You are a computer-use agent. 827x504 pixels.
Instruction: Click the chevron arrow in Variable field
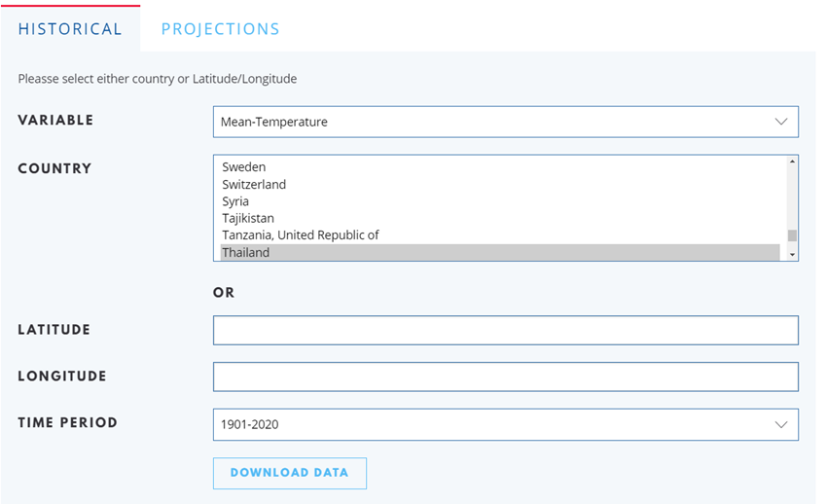tap(780, 122)
